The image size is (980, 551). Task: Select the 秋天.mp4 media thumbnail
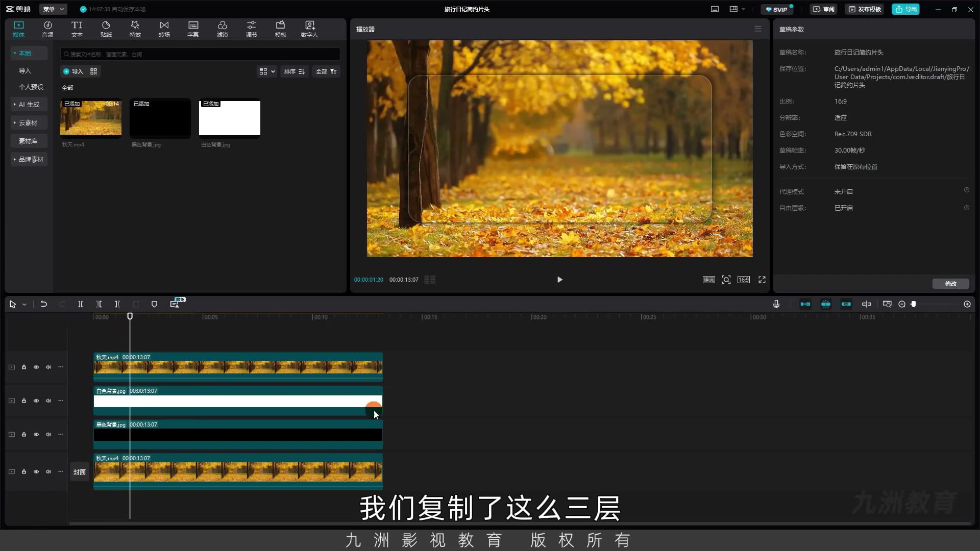coord(91,118)
